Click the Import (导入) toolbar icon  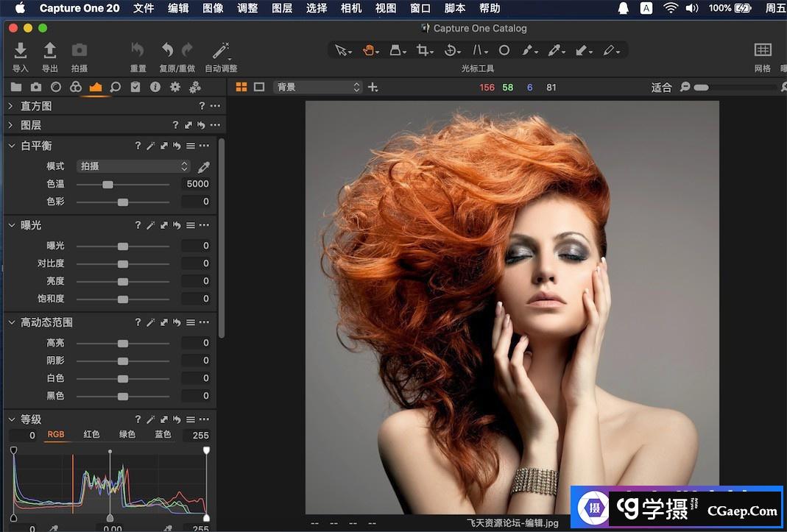pyautogui.click(x=21, y=51)
